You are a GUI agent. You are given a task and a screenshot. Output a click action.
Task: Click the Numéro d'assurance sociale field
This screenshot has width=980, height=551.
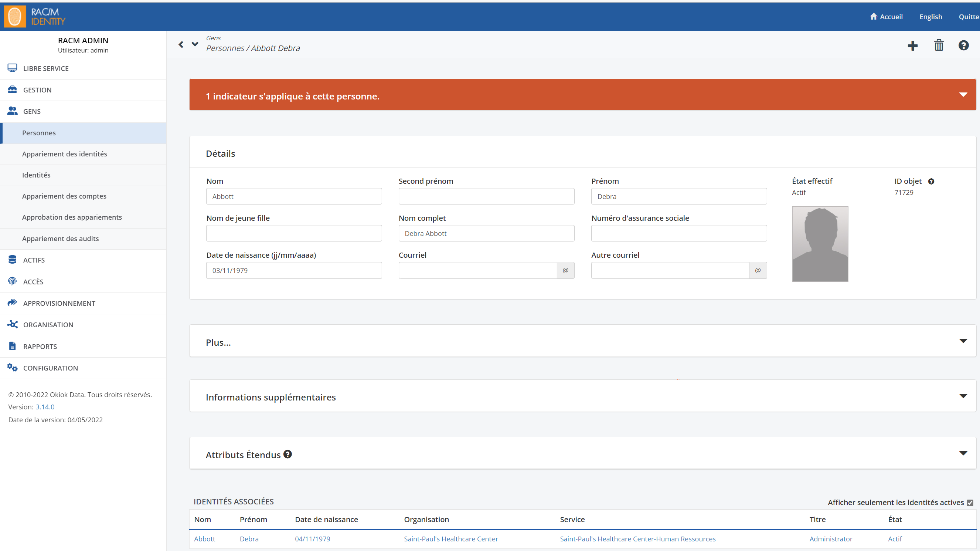tap(679, 233)
